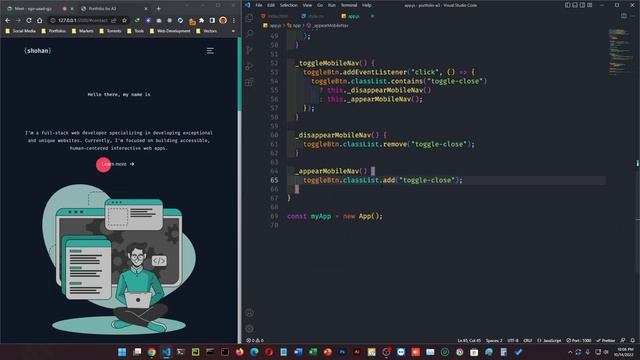640x360 pixels.
Task: Open the File menu in VS Code
Action: (x=259, y=5)
